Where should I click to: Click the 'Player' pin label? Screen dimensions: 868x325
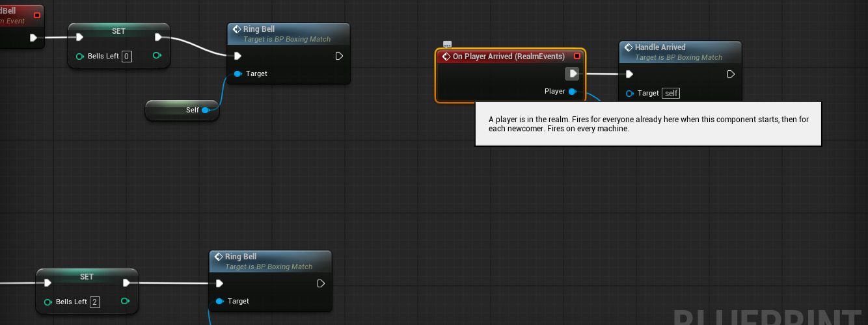click(555, 92)
